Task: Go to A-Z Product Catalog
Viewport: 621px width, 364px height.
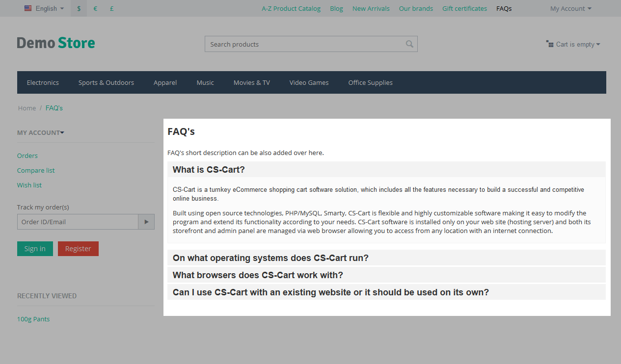Action: click(x=291, y=8)
